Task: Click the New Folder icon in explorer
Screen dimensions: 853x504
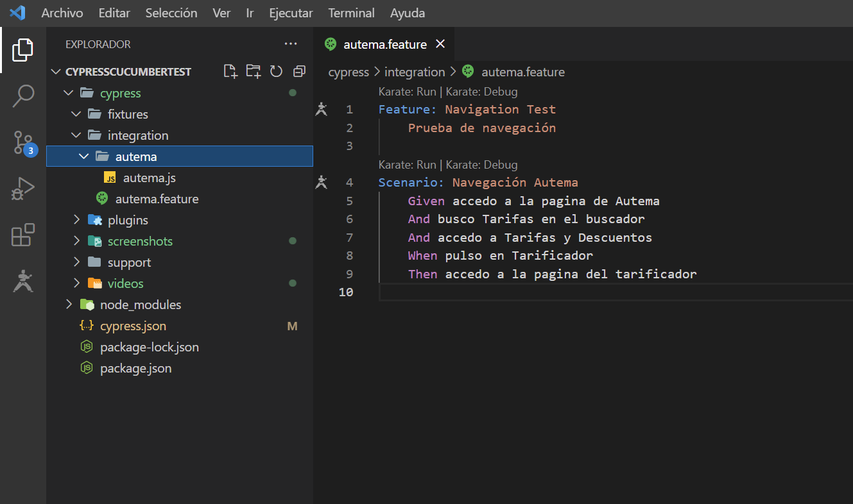Action: [254, 71]
